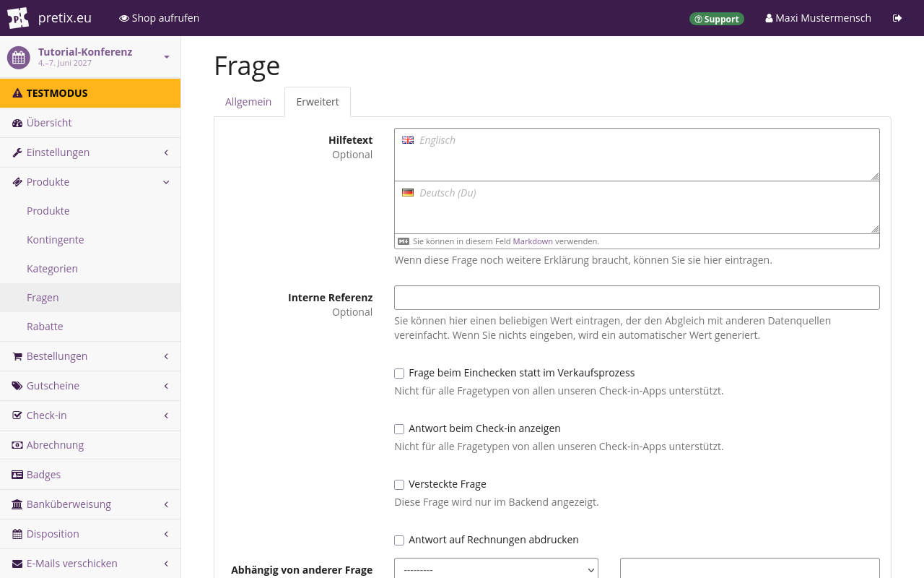Viewport: 924px width, 578px height.
Task: Click the Check-in checkmark icon
Action: 17,415
